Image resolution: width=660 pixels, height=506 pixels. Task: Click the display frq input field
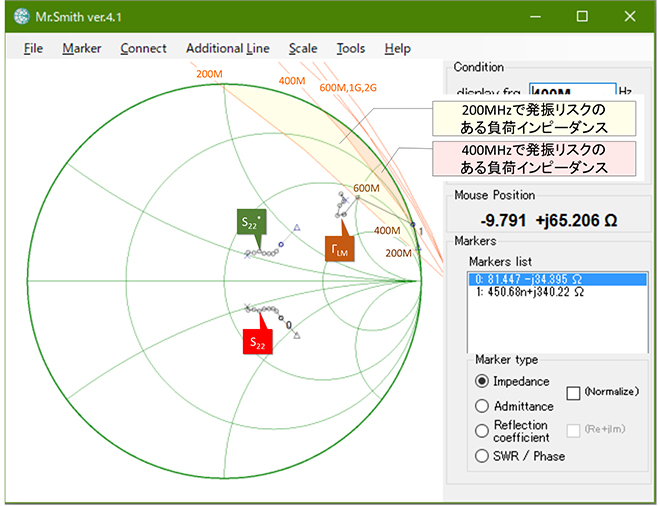pyautogui.click(x=572, y=90)
